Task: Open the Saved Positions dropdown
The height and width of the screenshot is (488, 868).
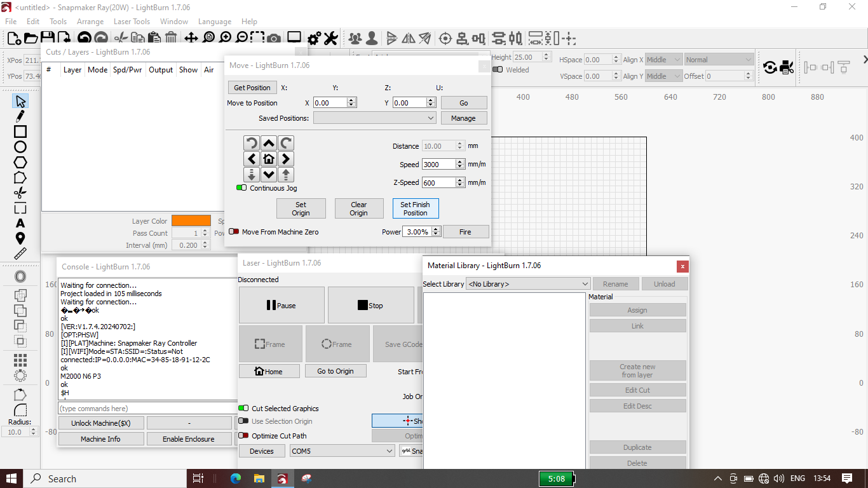Action: 374,118
